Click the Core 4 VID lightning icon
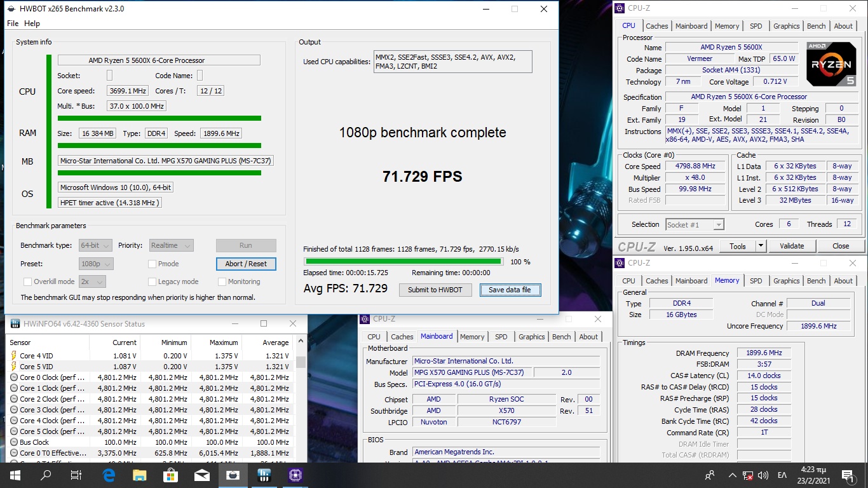This screenshot has width=868, height=488. [x=14, y=356]
